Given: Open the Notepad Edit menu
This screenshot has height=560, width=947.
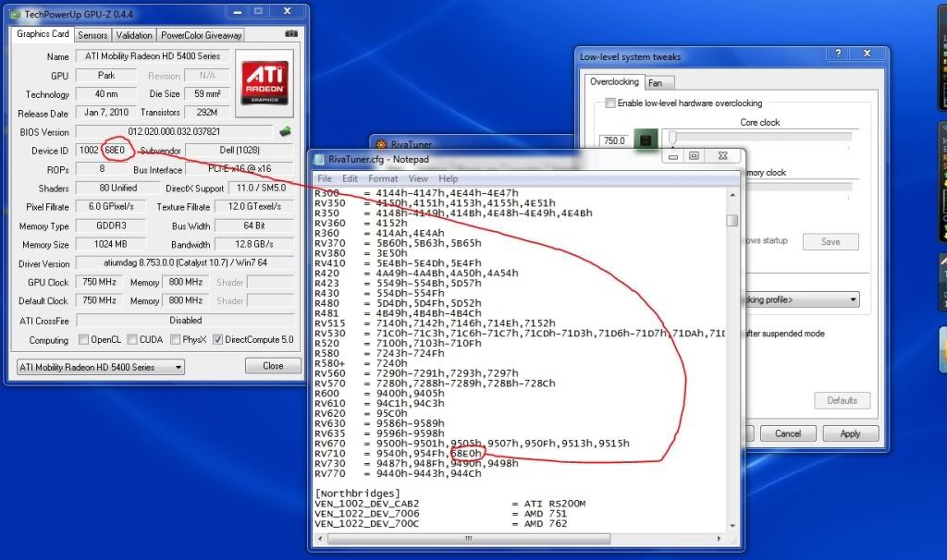Looking at the screenshot, I should (x=351, y=178).
